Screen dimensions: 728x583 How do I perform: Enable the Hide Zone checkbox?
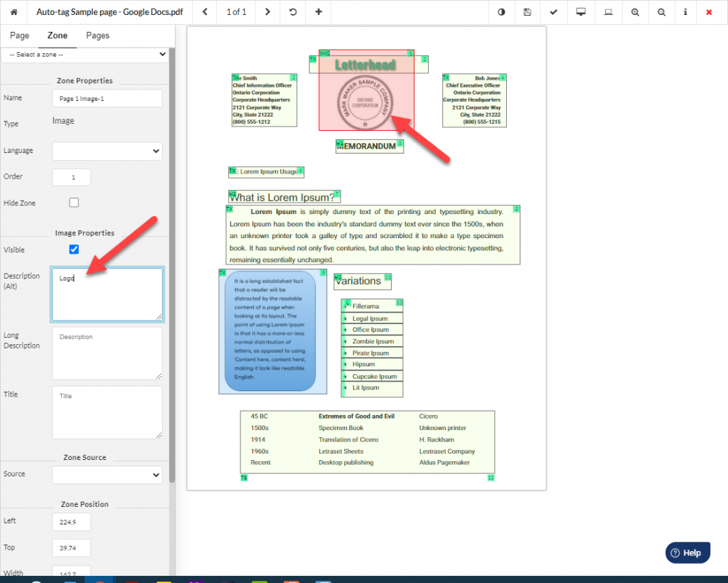click(73, 203)
